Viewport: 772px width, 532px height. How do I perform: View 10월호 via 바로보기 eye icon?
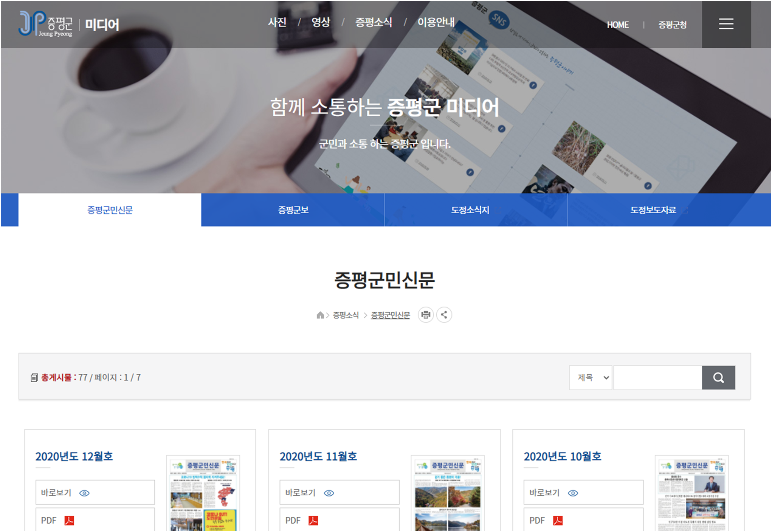[573, 493]
